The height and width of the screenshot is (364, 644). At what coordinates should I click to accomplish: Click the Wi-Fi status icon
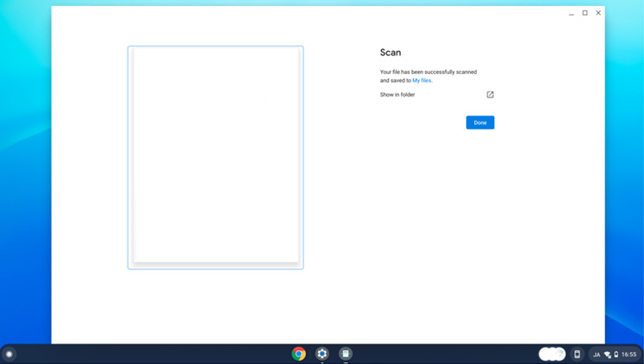pyautogui.click(x=607, y=355)
